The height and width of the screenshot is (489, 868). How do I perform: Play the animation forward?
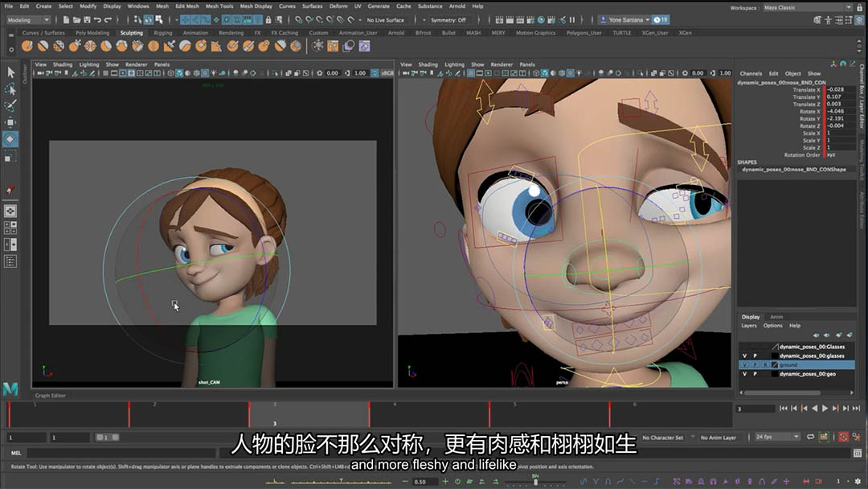825,408
